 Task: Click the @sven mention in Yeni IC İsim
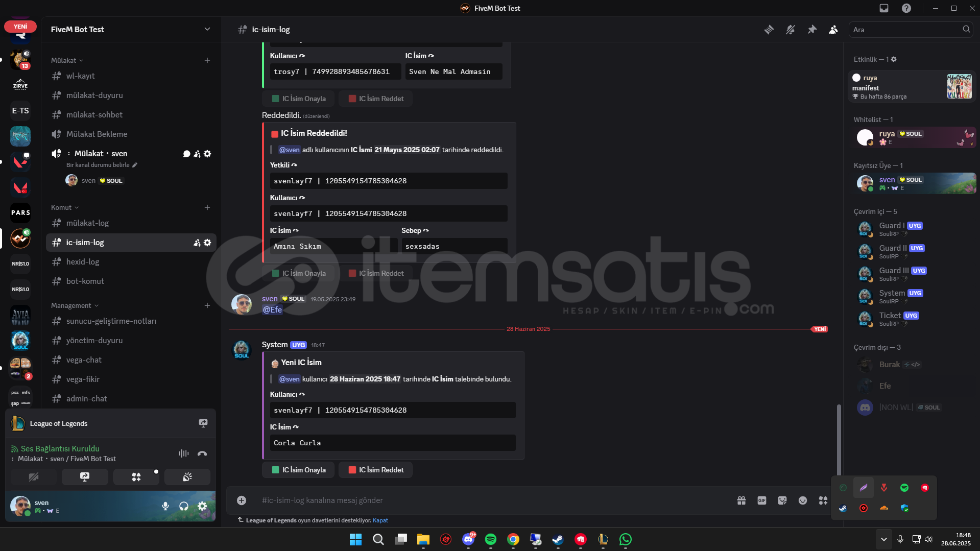290,379
